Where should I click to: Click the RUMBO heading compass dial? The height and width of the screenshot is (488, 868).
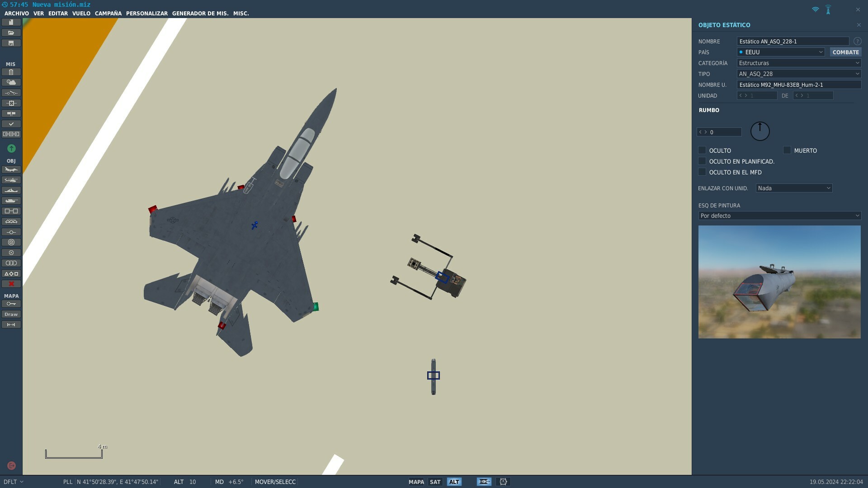(x=760, y=131)
